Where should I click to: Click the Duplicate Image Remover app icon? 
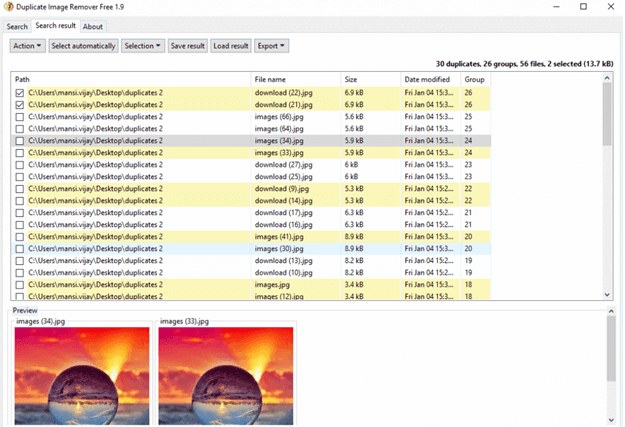9,7
